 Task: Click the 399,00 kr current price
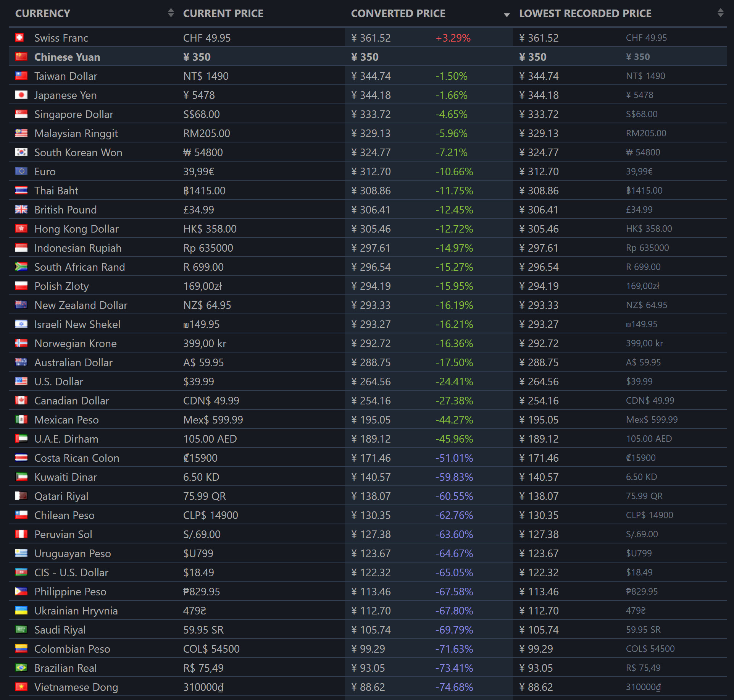205,343
